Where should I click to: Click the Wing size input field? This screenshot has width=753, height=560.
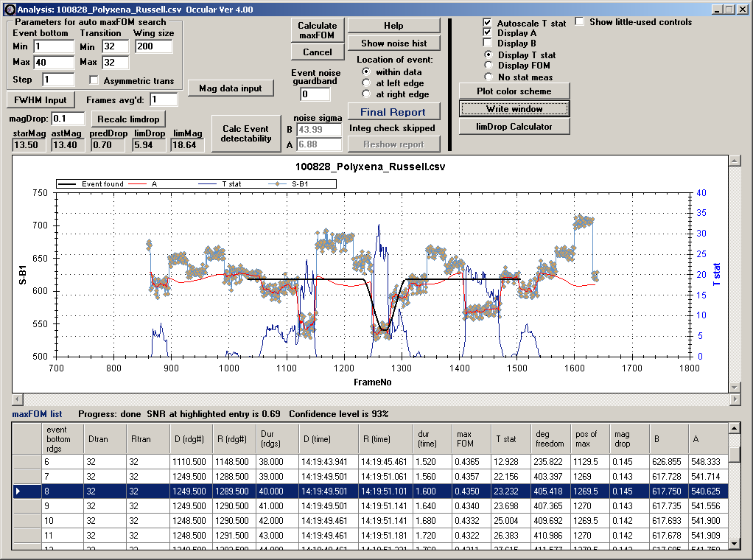(153, 46)
